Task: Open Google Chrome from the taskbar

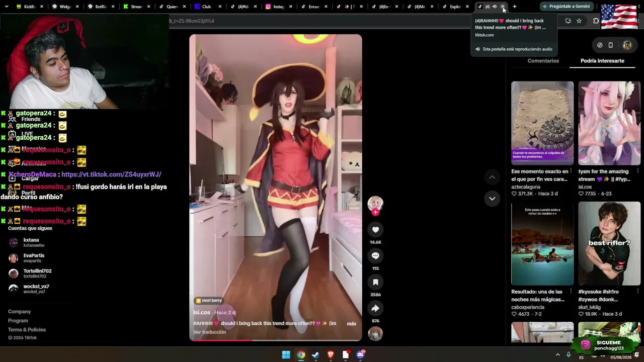Action: (x=301, y=355)
